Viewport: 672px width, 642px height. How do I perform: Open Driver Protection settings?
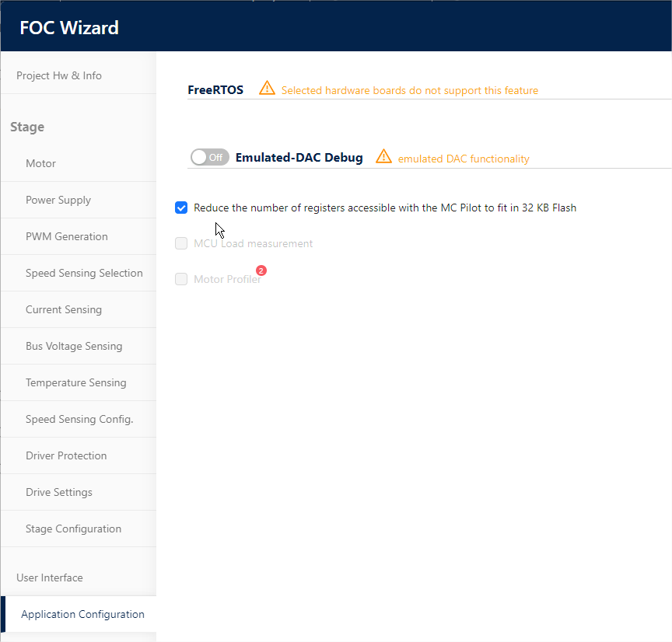pos(66,455)
